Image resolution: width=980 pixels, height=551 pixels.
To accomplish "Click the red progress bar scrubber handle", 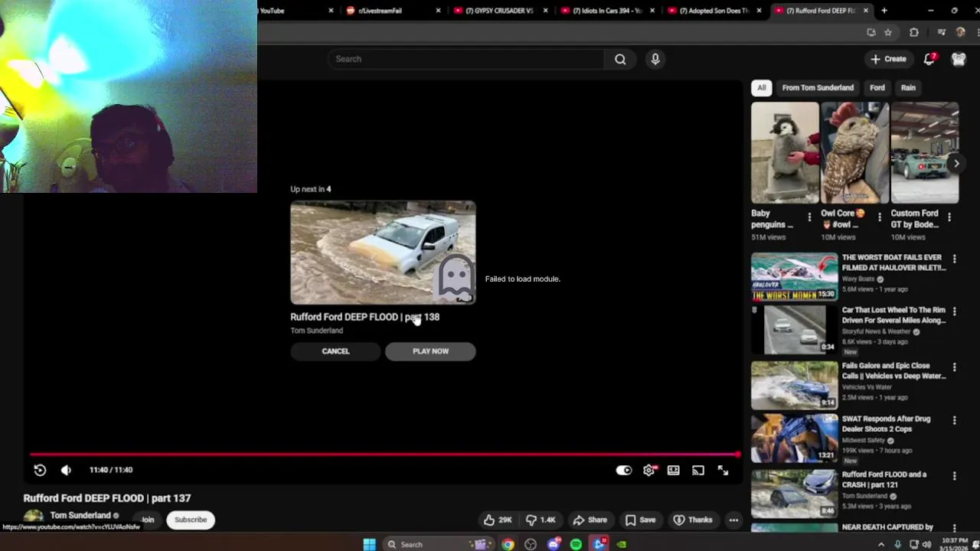I will 738,455.
